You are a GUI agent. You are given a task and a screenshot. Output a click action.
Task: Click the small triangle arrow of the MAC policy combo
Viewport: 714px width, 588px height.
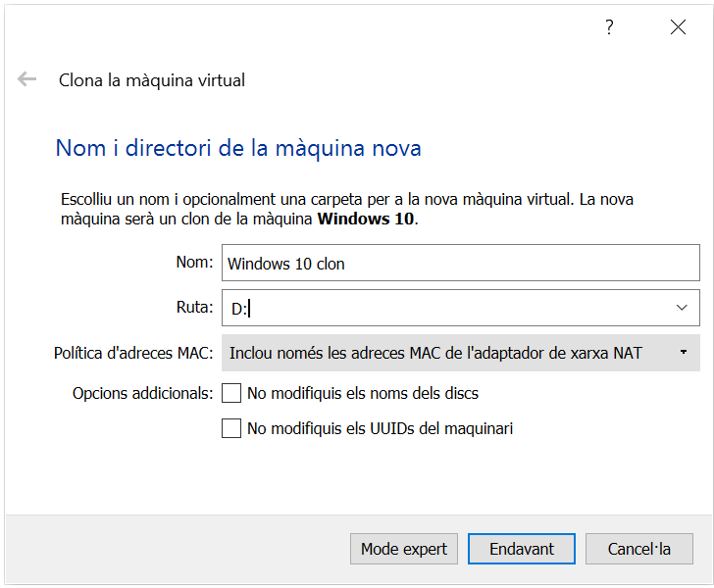683,353
